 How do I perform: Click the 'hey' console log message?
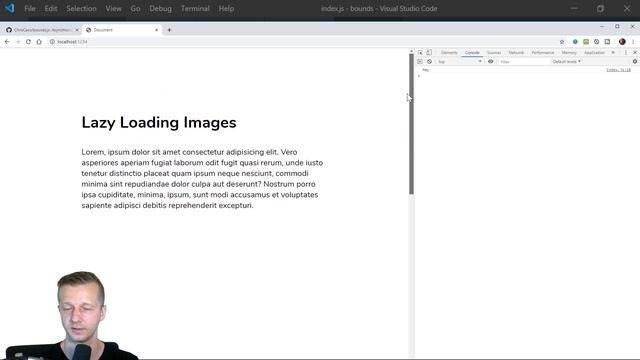click(426, 70)
